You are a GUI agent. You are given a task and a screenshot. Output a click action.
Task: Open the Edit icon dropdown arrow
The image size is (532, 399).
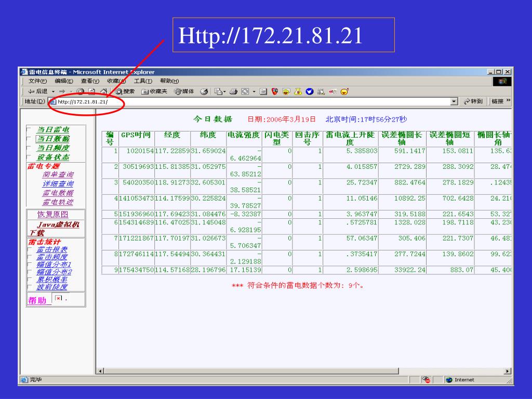tap(254, 91)
